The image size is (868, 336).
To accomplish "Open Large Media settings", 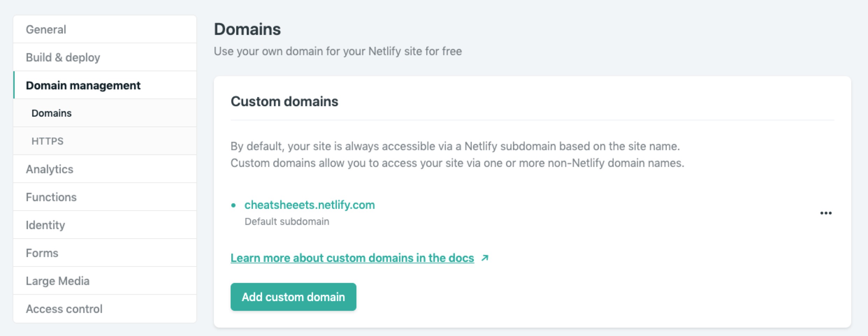I will coord(58,281).
